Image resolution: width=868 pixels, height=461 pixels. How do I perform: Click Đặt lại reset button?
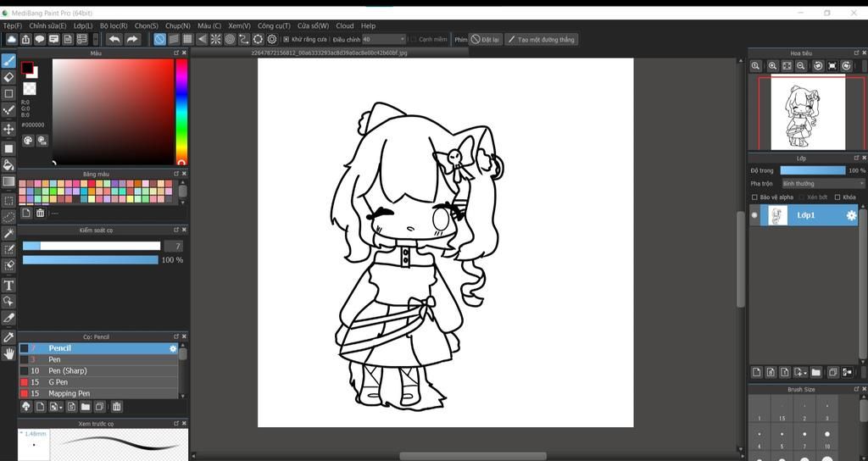pos(486,39)
